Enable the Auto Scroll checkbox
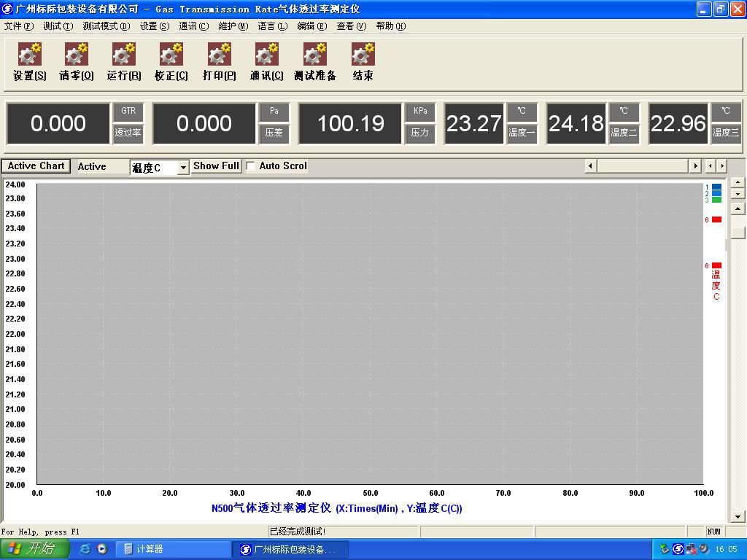 251,166
